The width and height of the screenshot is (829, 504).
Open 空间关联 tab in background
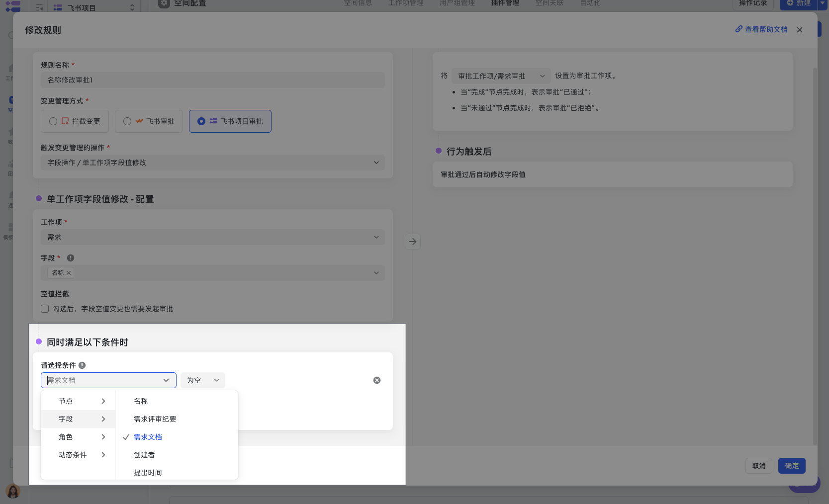pos(550,3)
